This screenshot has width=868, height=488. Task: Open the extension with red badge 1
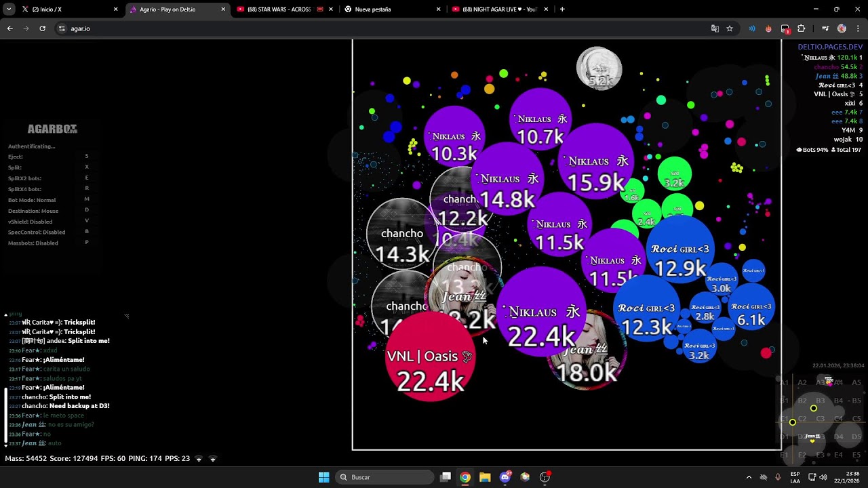click(785, 28)
